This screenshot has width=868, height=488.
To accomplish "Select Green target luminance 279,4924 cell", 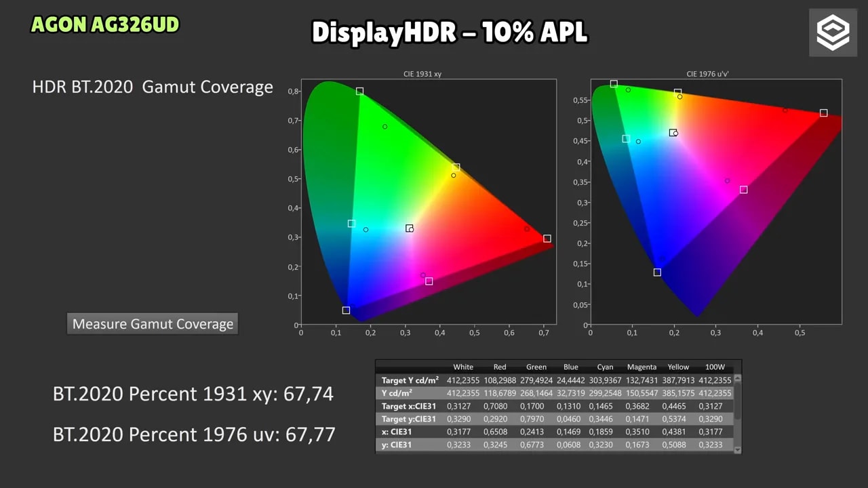I will pyautogui.click(x=536, y=380).
